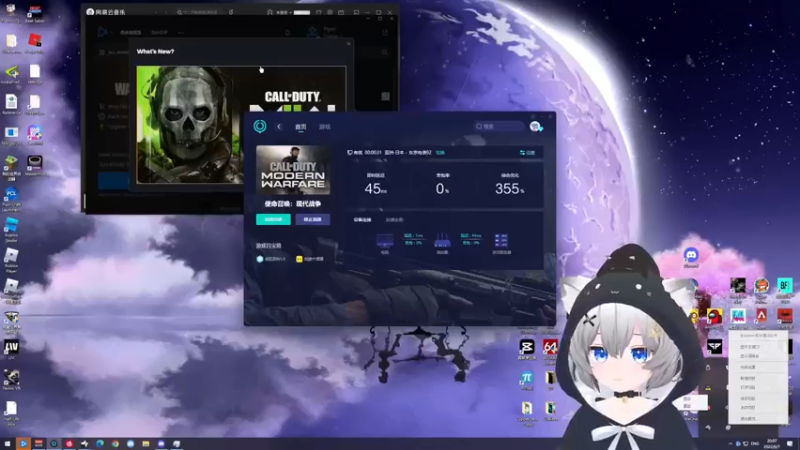Open Battle.net notifications bell
Image resolution: width=800 pixels, height=450 pixels.
(287, 33)
